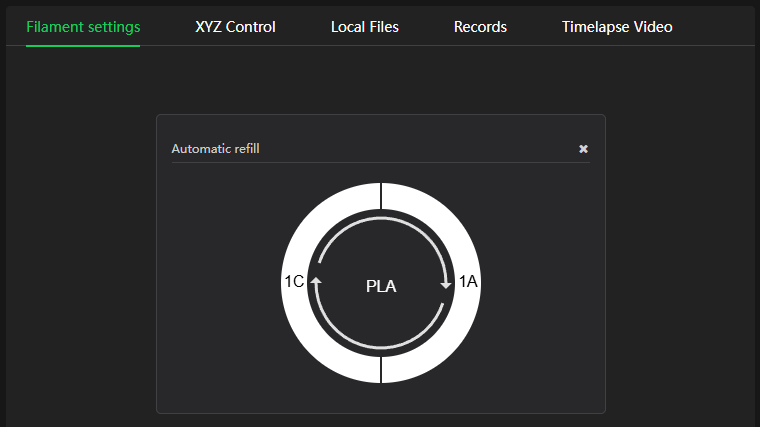Click the downward arrowhead near 1A

(x=446, y=285)
